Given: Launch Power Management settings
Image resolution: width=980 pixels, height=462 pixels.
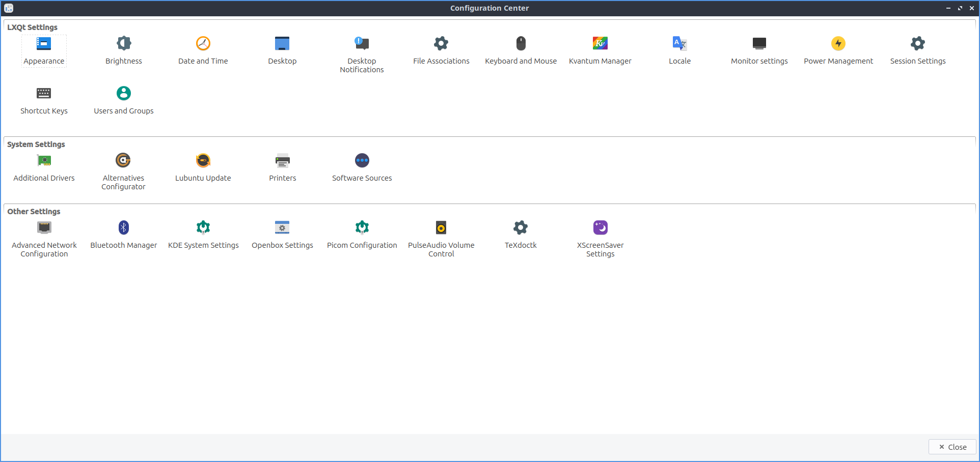Looking at the screenshot, I should click(838, 44).
